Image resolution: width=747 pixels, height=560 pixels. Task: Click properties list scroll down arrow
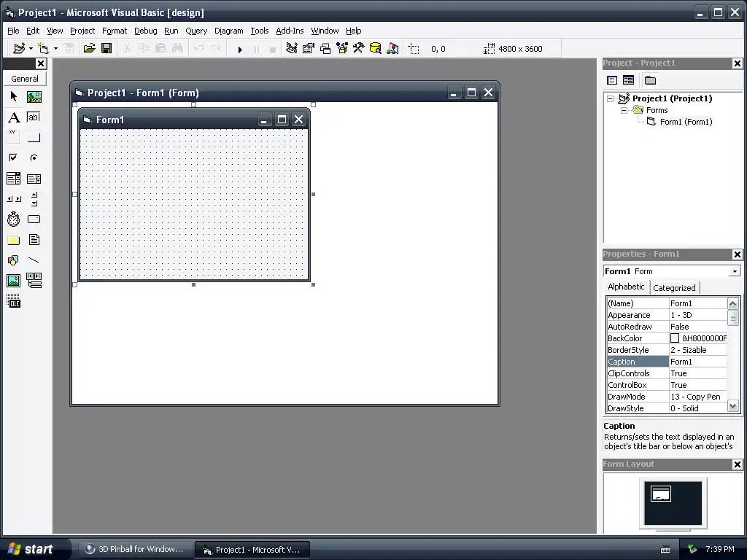pos(732,406)
